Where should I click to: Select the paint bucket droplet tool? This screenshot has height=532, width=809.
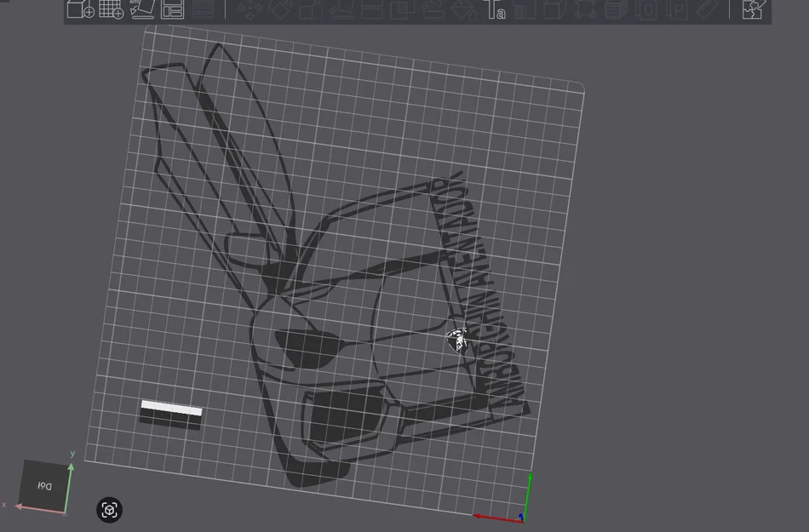click(x=464, y=9)
